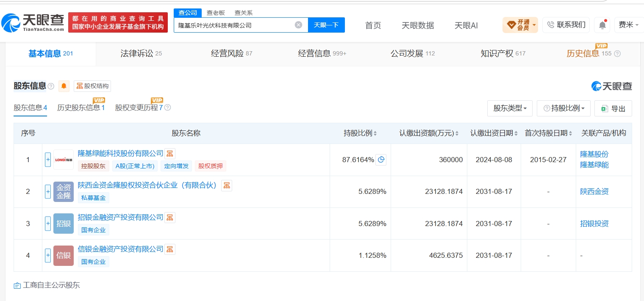The width and height of the screenshot is (644, 301).
Task: Open the notification bell in header
Action: point(602,25)
